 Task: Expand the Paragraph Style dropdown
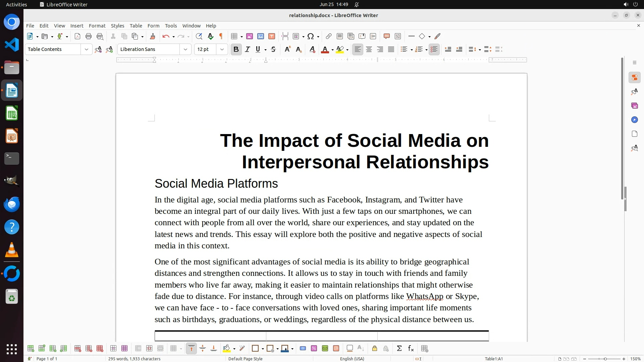pyautogui.click(x=86, y=49)
